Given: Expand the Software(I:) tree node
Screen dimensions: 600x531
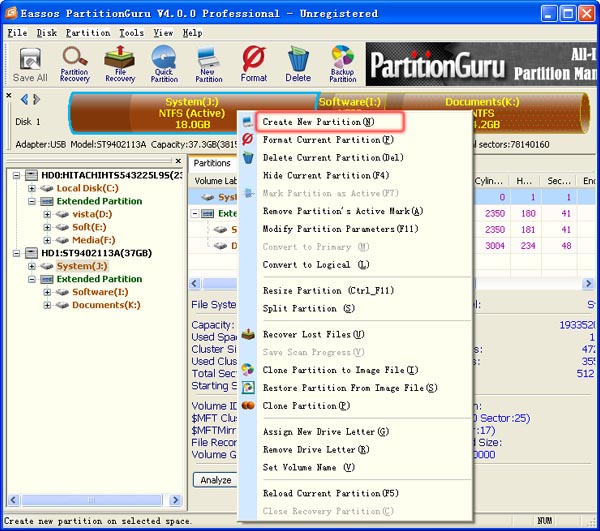Looking at the screenshot, I should pyautogui.click(x=47, y=292).
